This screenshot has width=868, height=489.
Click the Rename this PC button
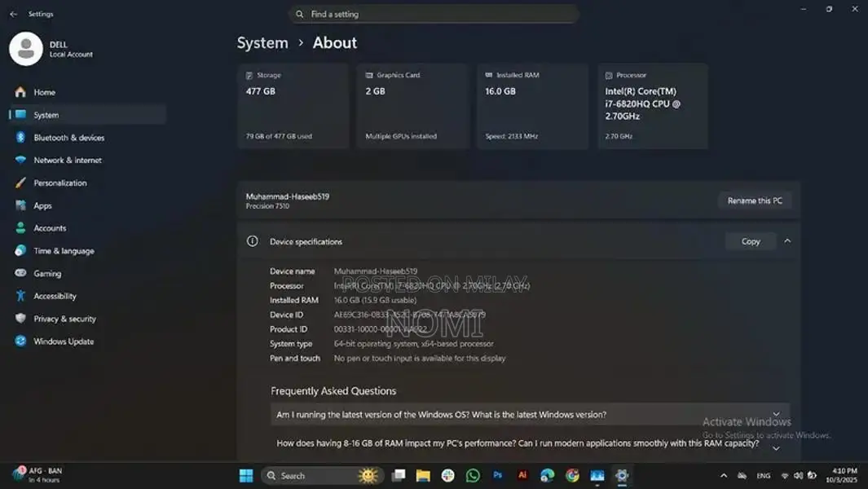click(x=754, y=200)
